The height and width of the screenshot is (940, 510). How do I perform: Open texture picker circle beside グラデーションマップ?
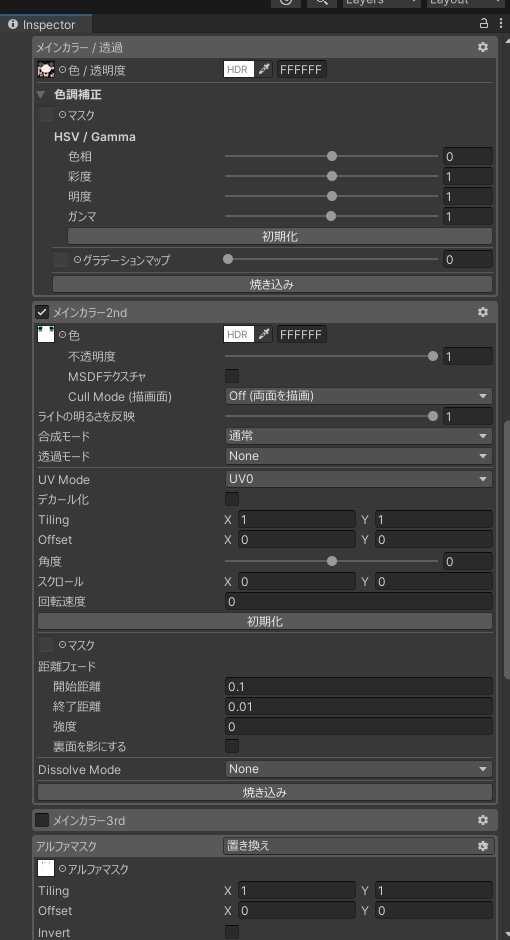tap(77, 260)
